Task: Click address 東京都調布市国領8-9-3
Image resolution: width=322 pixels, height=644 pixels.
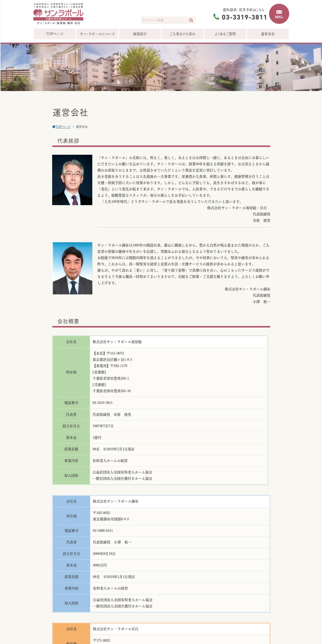Action: [111, 519]
